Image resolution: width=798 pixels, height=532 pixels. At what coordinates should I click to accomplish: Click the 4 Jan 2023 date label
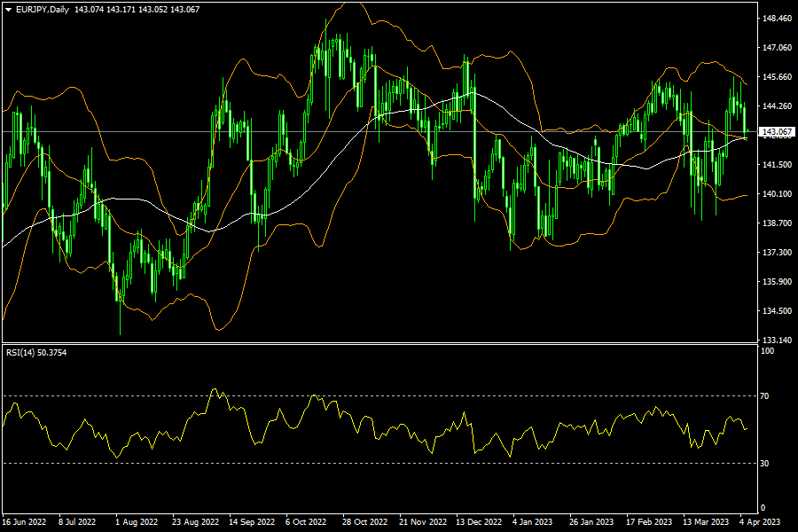(x=532, y=522)
